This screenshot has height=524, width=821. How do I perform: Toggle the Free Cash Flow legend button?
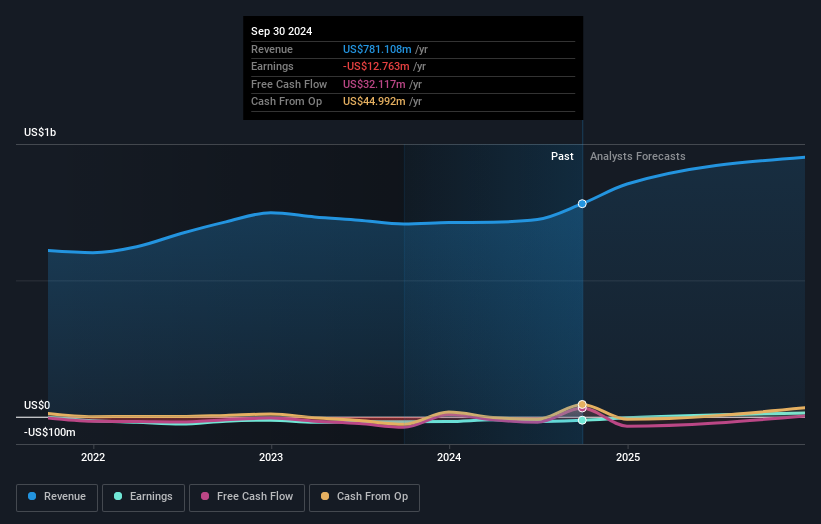pos(247,497)
